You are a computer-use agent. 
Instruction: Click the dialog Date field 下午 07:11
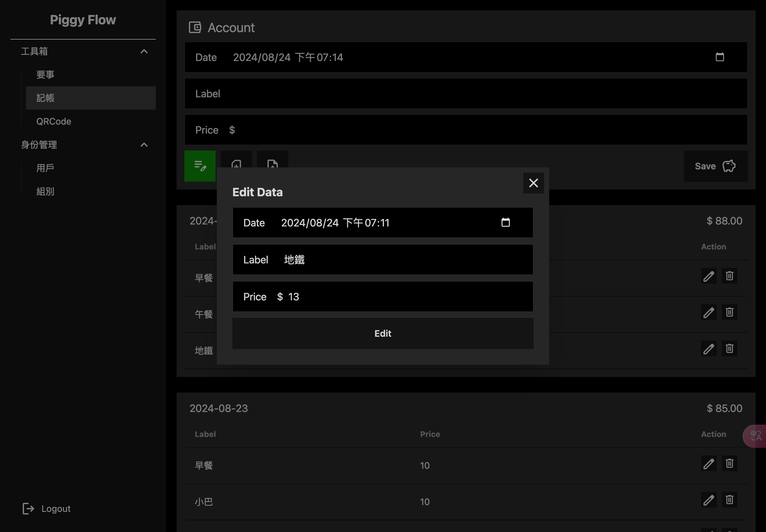coord(383,223)
